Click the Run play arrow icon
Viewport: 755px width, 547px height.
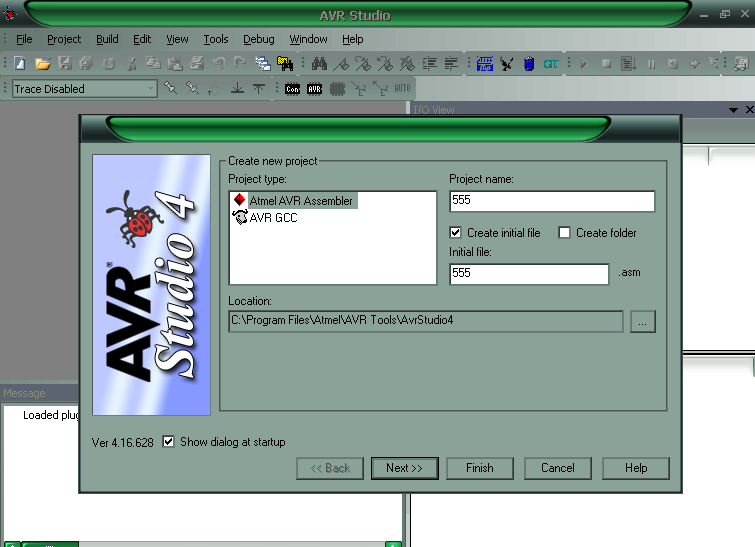point(584,63)
